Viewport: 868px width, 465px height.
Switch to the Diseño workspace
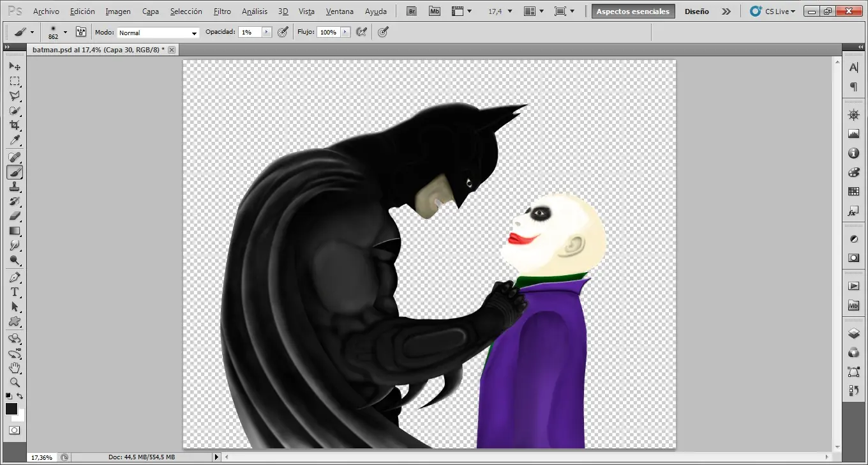(697, 11)
